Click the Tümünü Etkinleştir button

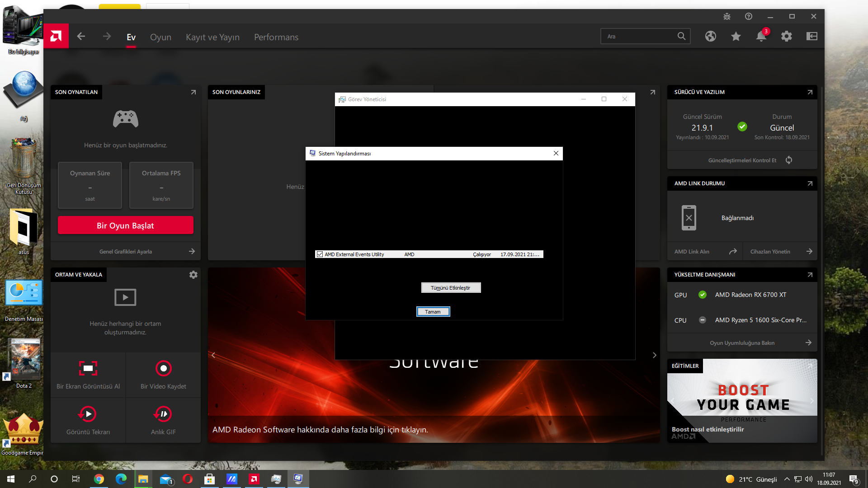coord(451,288)
